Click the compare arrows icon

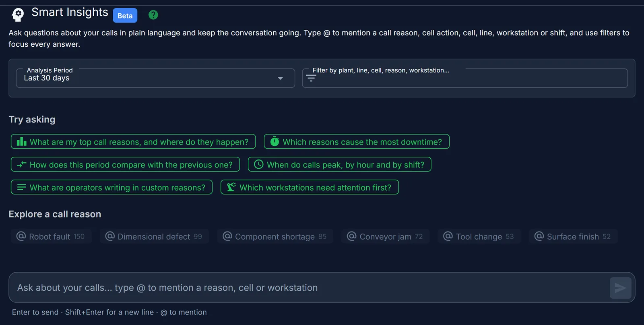tap(22, 164)
